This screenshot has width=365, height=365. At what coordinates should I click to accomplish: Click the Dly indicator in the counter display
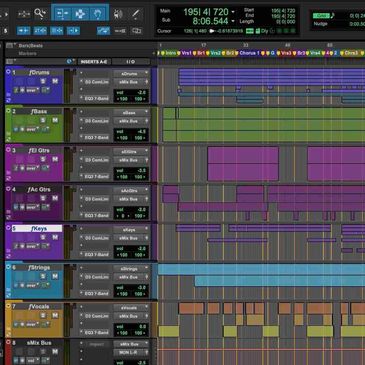265,31
